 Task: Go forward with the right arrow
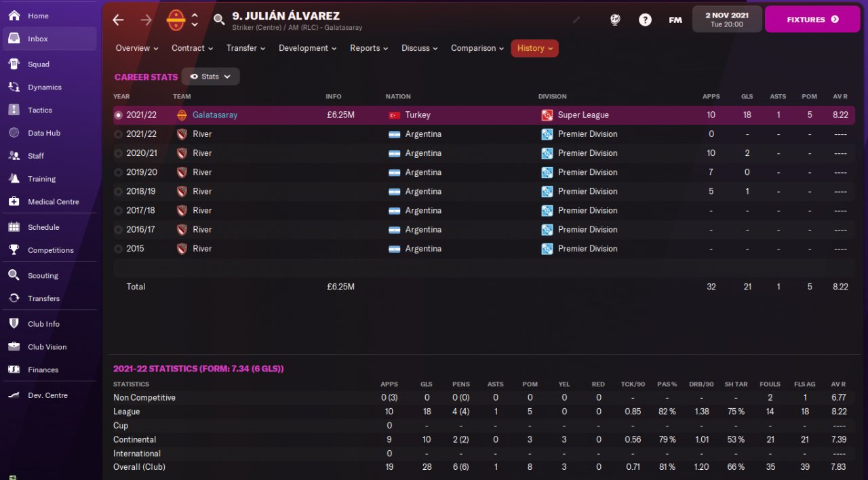pyautogui.click(x=146, y=20)
